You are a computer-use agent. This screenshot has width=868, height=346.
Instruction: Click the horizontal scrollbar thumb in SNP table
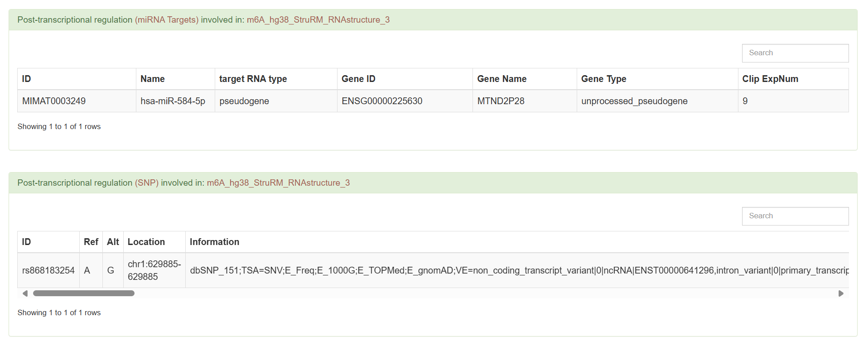pos(84,293)
